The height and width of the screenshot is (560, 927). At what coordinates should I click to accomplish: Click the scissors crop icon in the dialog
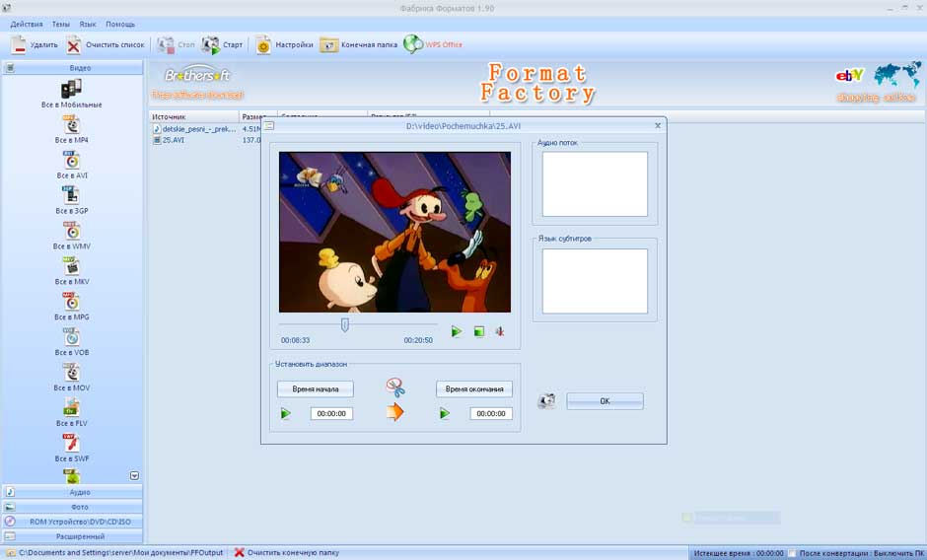tap(395, 387)
